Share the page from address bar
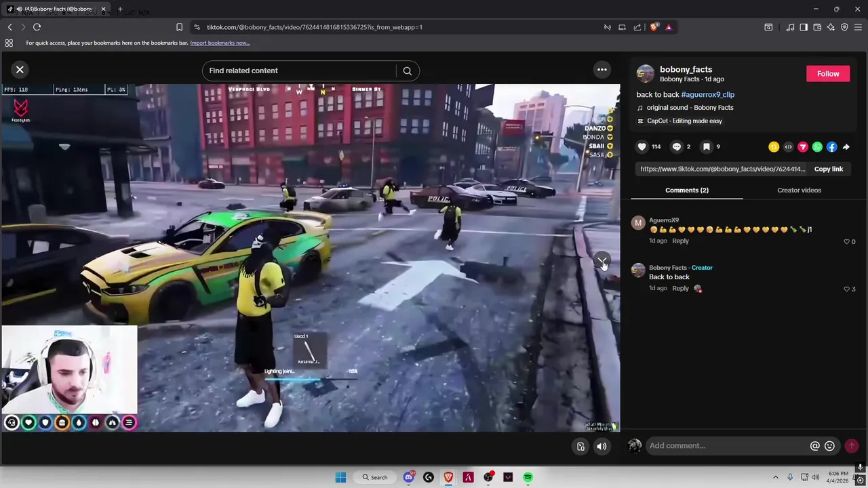 (x=637, y=27)
